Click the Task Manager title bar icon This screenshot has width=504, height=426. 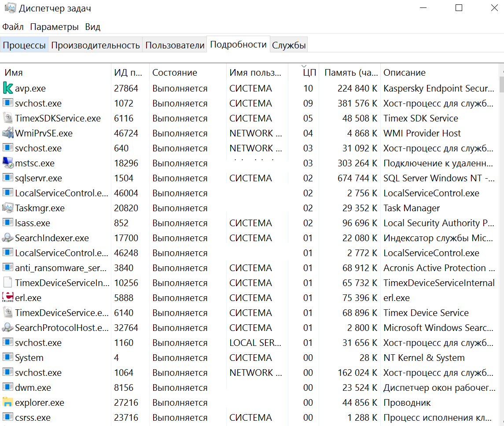pos(10,8)
